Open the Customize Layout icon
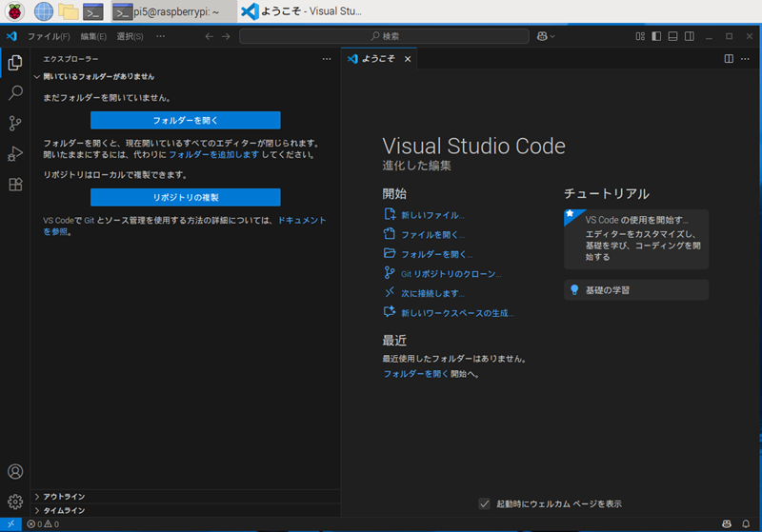 click(x=640, y=36)
